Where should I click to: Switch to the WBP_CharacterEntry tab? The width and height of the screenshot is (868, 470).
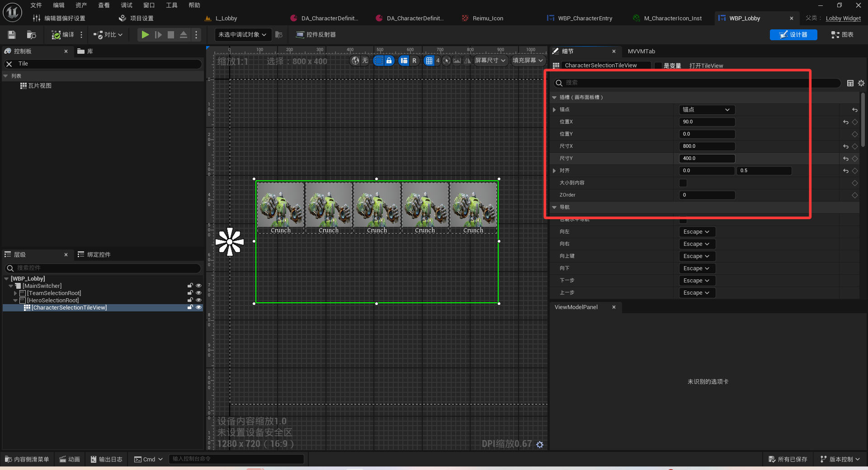580,19
